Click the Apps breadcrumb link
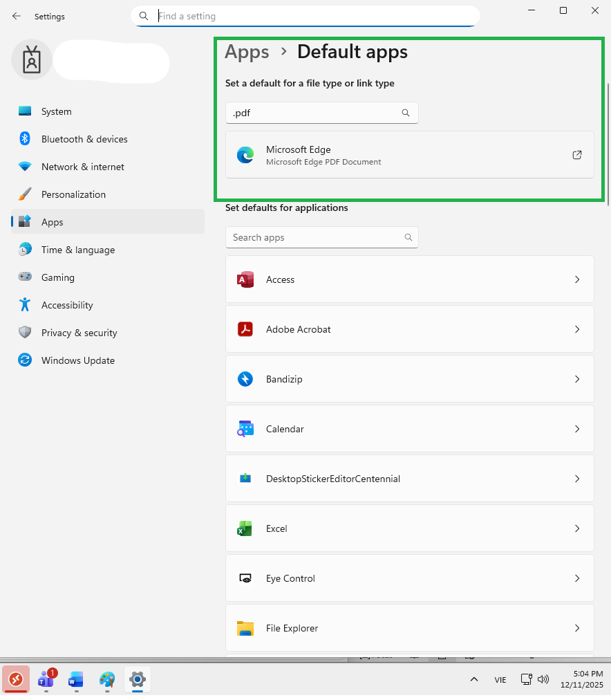This screenshot has height=700, width=611. 247,52
